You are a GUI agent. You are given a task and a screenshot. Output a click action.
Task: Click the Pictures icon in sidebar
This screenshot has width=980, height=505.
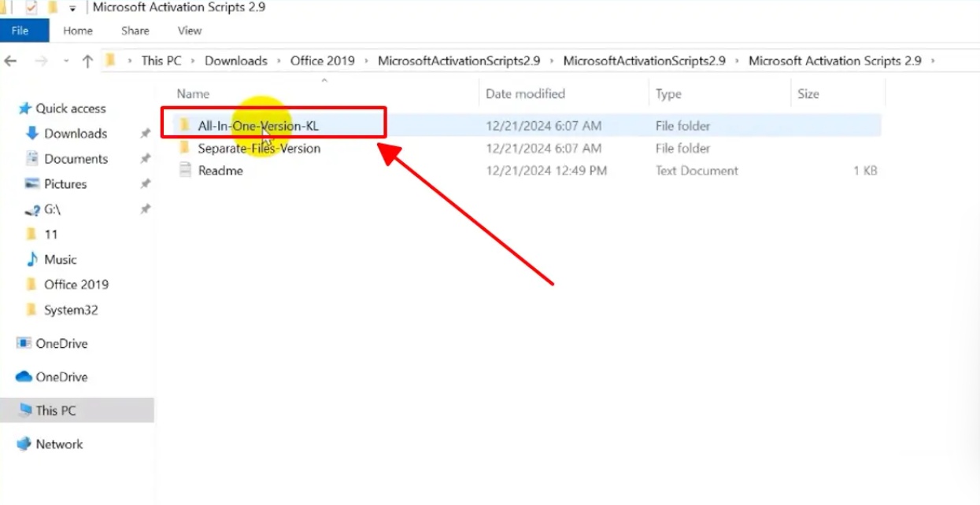click(x=32, y=183)
